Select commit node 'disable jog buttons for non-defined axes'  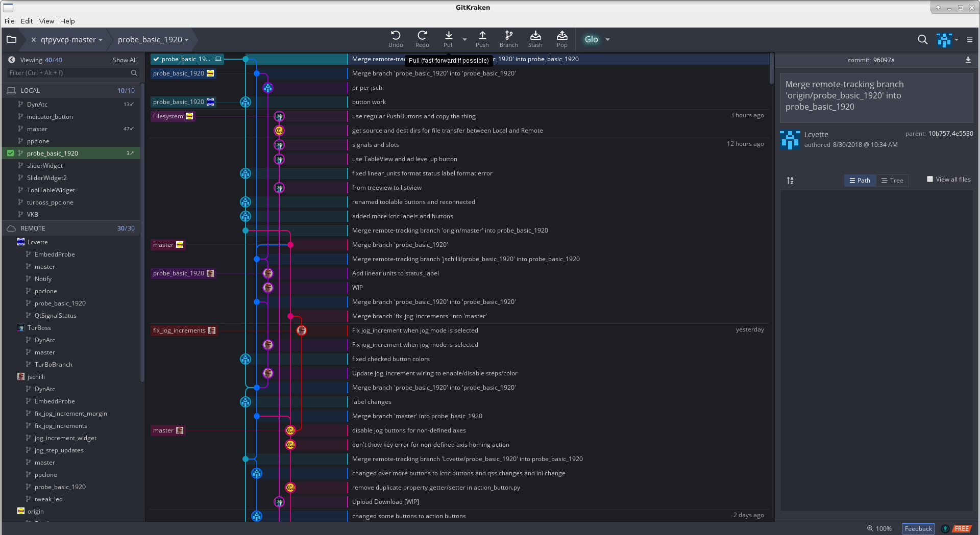tap(290, 430)
